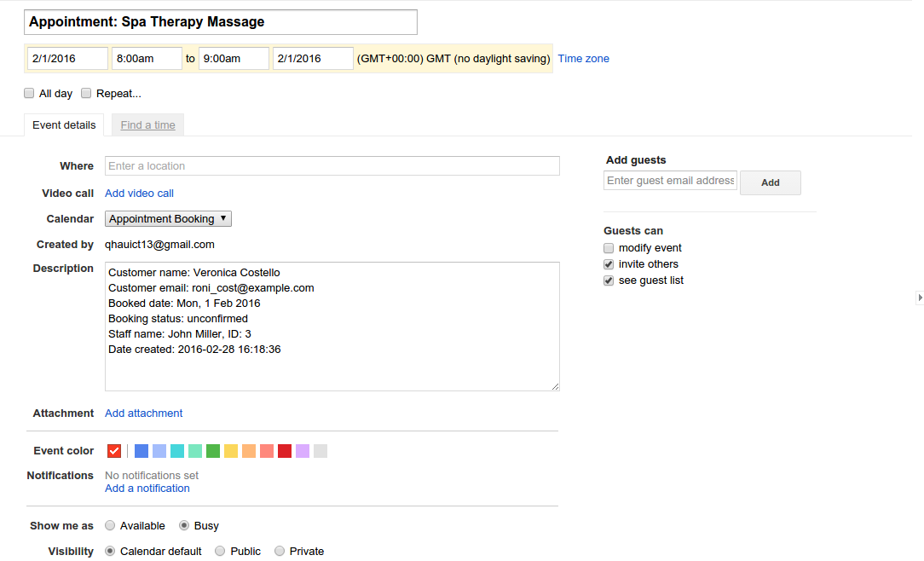
Task: Set Show me as Available
Action: pos(110,526)
